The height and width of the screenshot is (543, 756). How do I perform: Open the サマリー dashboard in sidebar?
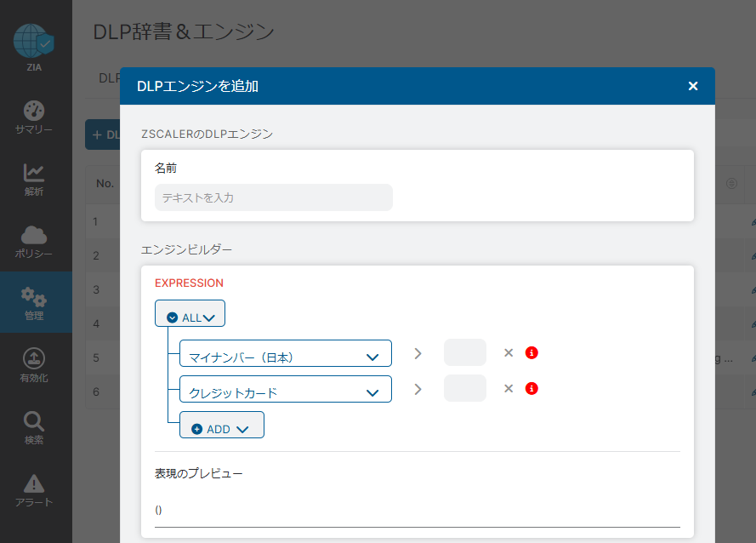tap(34, 117)
